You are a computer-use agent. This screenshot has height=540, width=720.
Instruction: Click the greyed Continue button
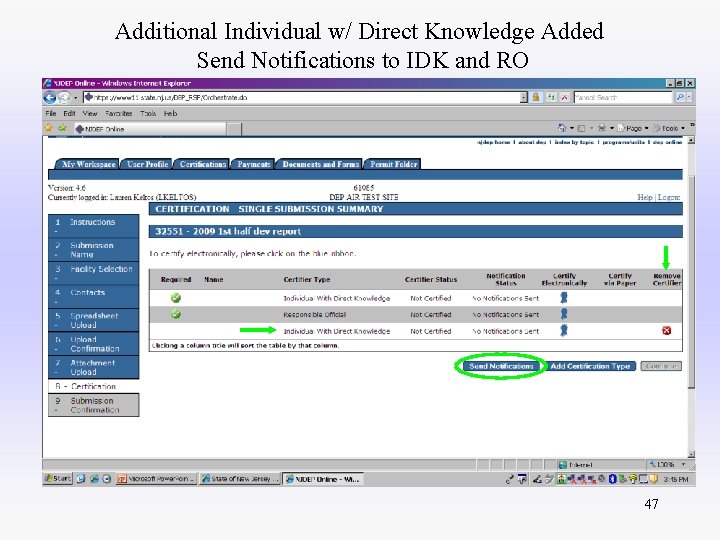661,366
